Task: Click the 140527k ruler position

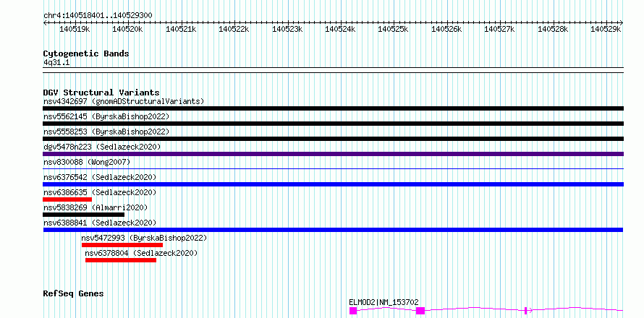Action: tap(500, 29)
